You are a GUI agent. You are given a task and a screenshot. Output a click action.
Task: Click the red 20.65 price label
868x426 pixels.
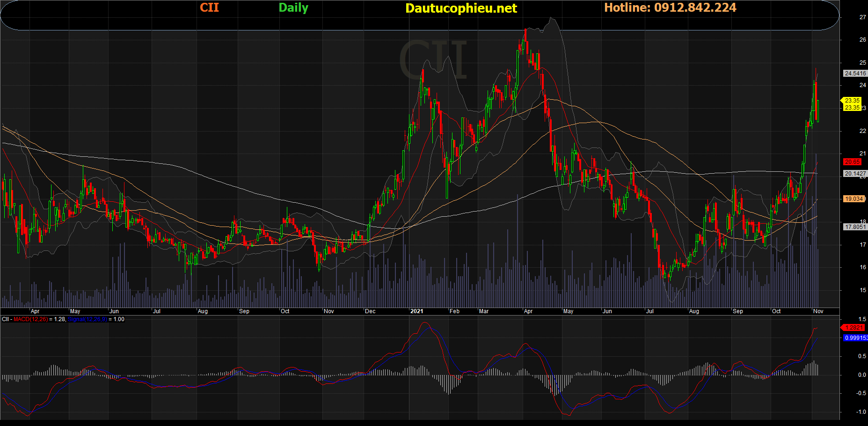pyautogui.click(x=852, y=162)
